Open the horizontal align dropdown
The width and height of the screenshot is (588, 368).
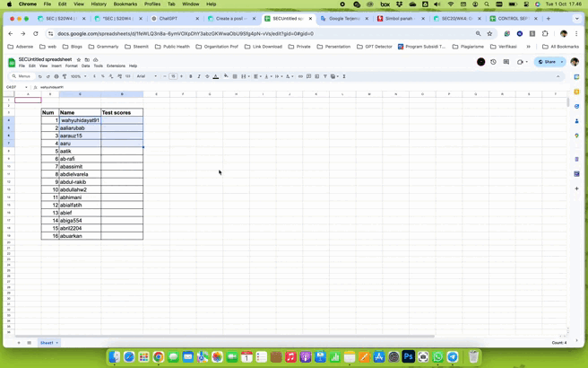tap(257, 76)
